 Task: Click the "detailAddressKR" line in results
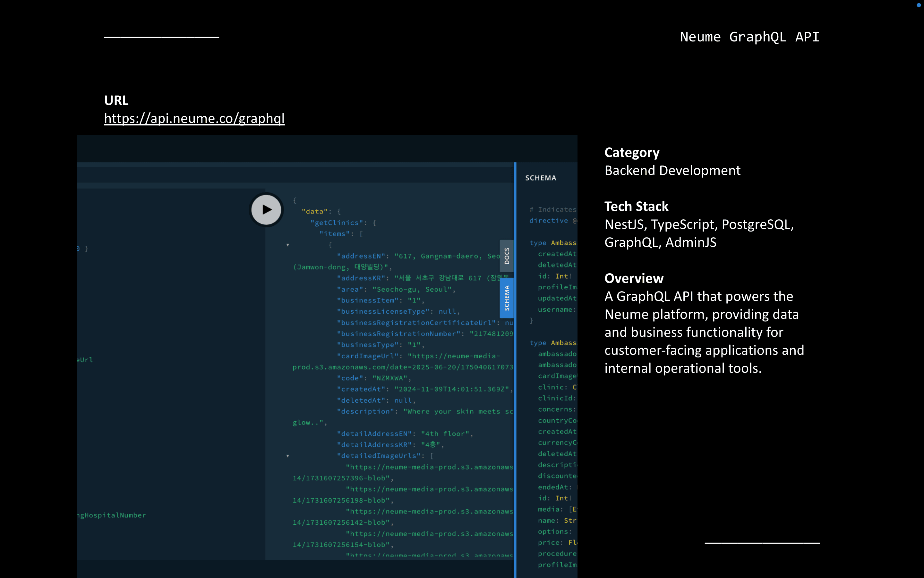[x=390, y=445]
